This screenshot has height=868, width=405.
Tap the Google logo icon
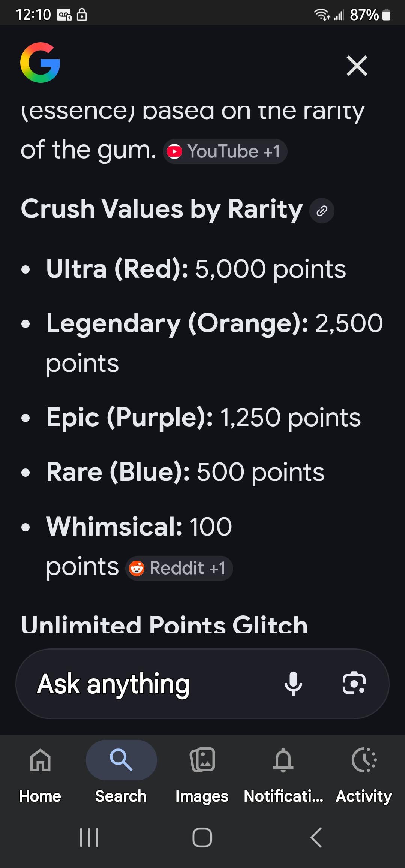pyautogui.click(x=40, y=63)
